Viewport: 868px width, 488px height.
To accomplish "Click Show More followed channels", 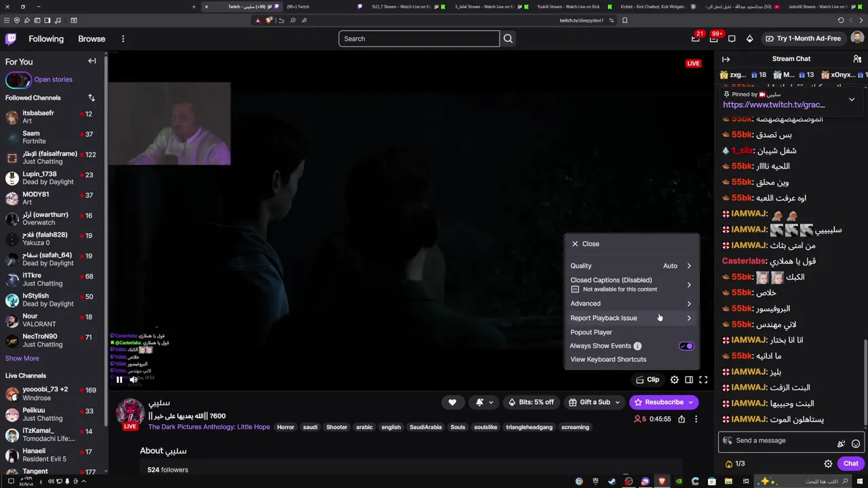I will 22,358.
